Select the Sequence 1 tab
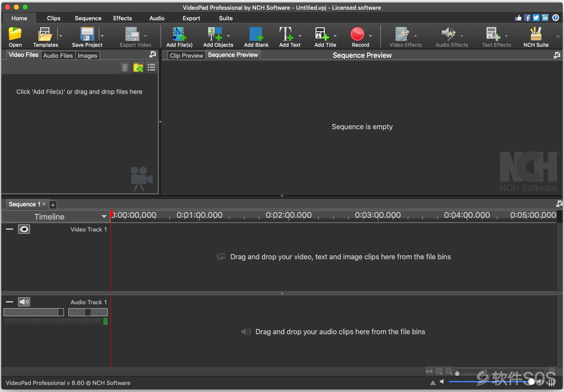 coord(25,204)
